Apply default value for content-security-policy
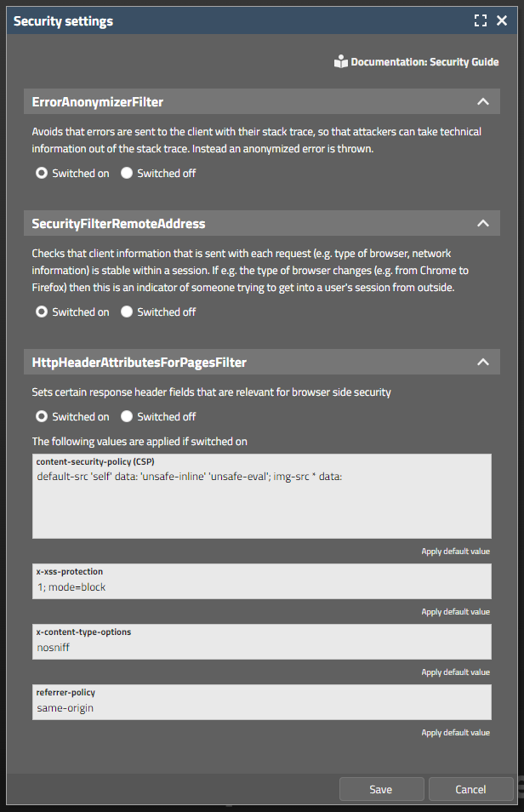 click(455, 552)
